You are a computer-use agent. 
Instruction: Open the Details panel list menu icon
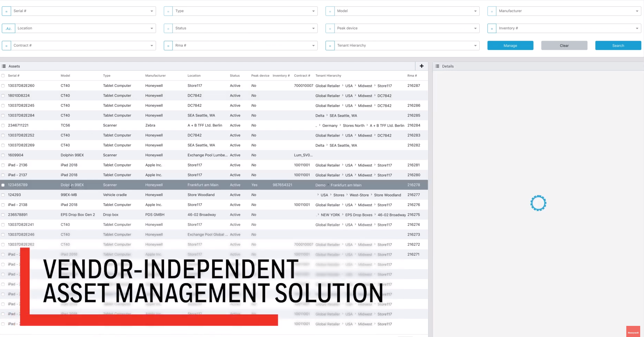pyautogui.click(x=437, y=66)
